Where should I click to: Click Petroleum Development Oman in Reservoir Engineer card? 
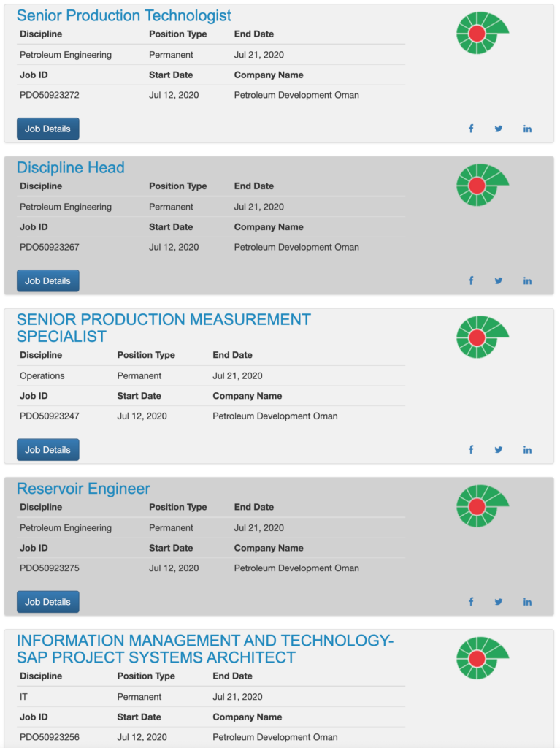tap(296, 568)
